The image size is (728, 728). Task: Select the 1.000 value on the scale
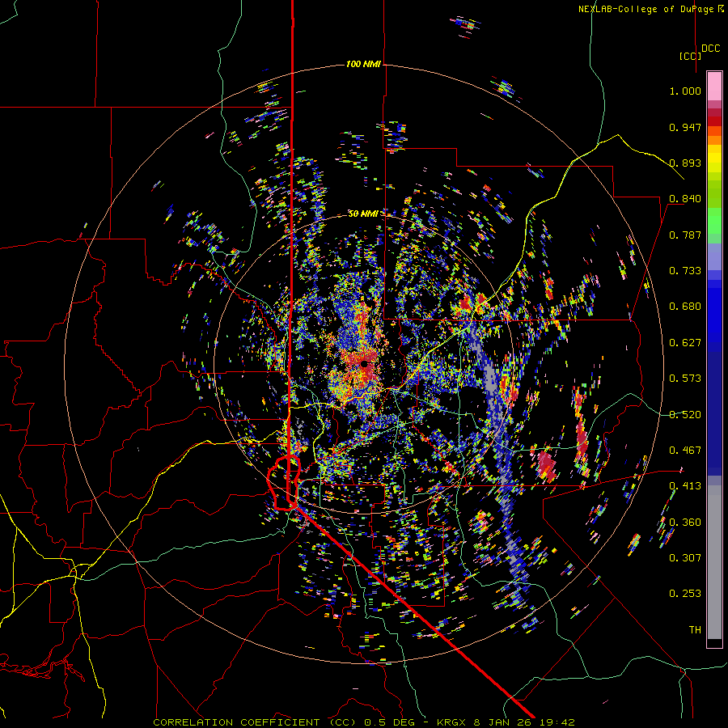(685, 91)
